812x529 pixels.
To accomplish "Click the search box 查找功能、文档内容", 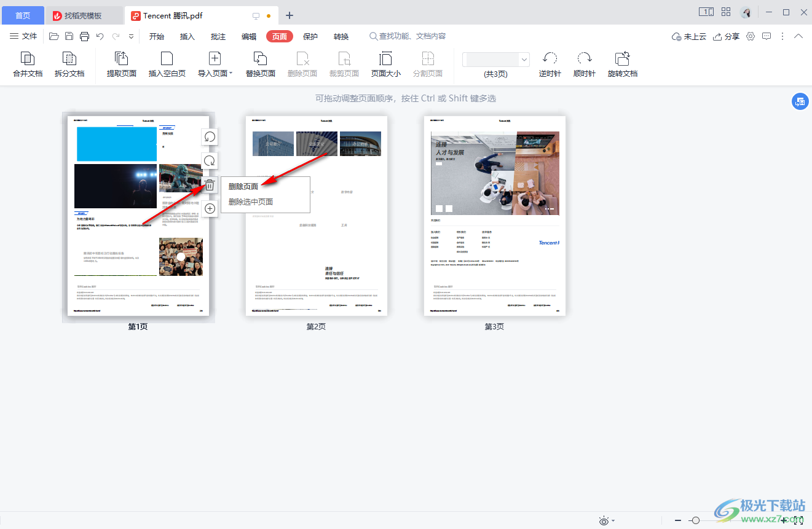I will [408, 36].
